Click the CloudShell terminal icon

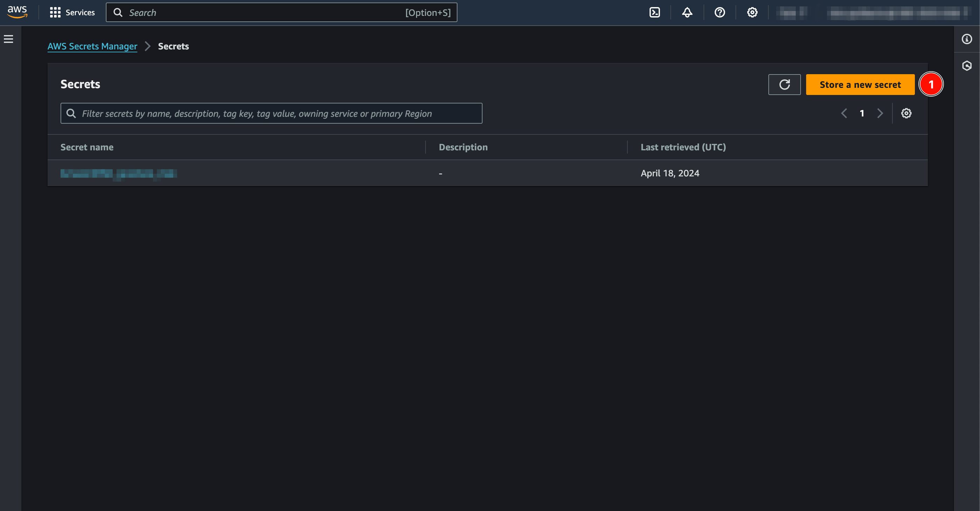point(655,12)
